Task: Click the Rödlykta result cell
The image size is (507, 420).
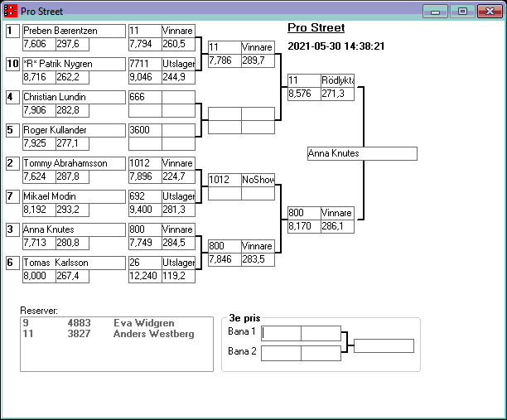Action: [x=337, y=80]
